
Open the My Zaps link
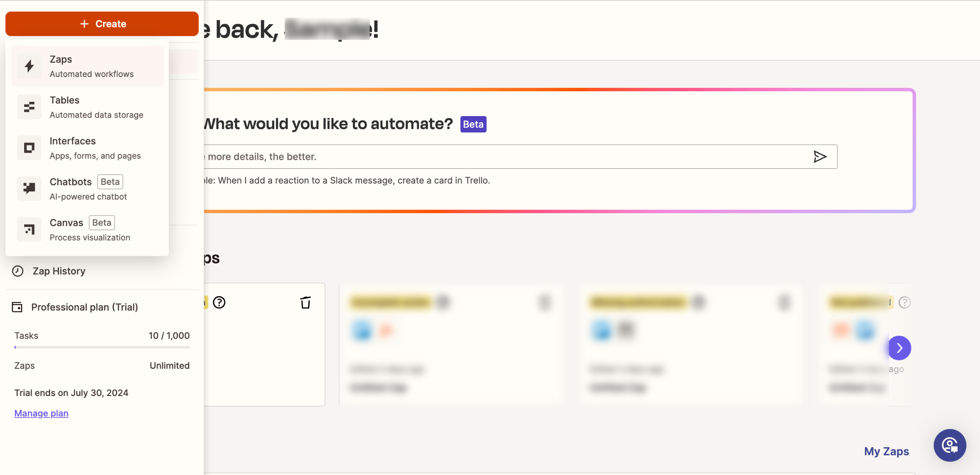click(x=886, y=451)
